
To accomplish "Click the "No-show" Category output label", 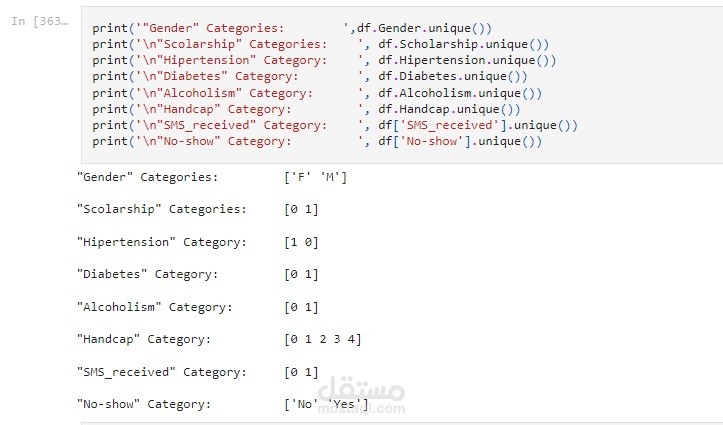I will [144, 404].
